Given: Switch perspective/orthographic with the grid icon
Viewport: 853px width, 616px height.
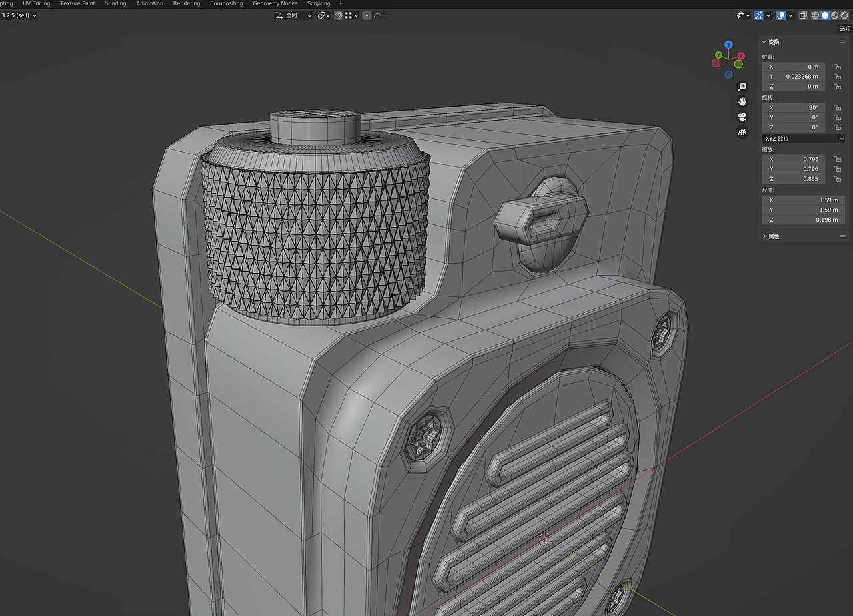Looking at the screenshot, I should 742,132.
